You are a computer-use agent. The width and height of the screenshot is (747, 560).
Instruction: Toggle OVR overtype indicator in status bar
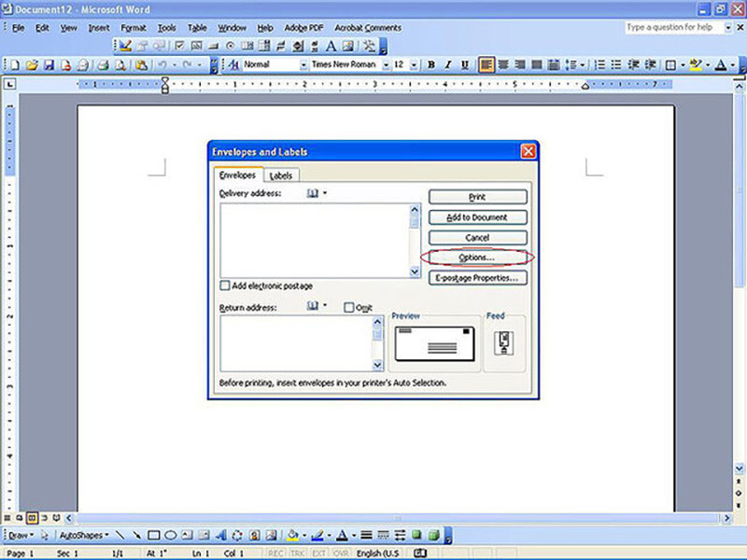click(x=341, y=553)
